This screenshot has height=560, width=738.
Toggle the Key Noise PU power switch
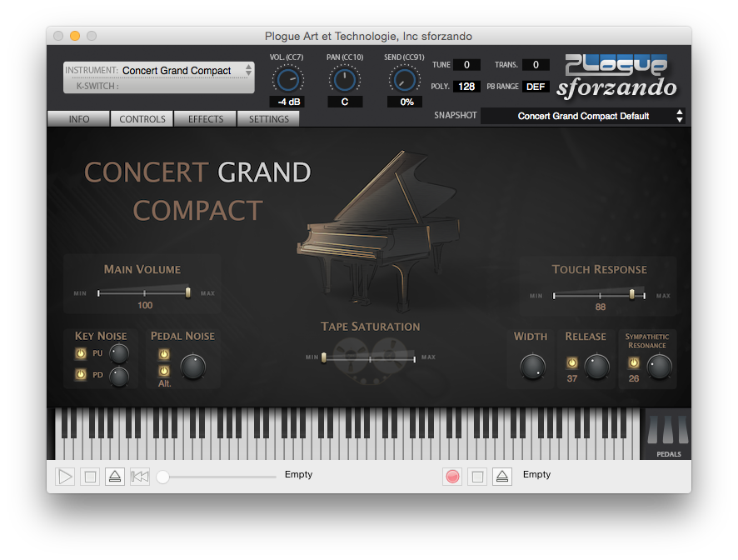(x=81, y=353)
